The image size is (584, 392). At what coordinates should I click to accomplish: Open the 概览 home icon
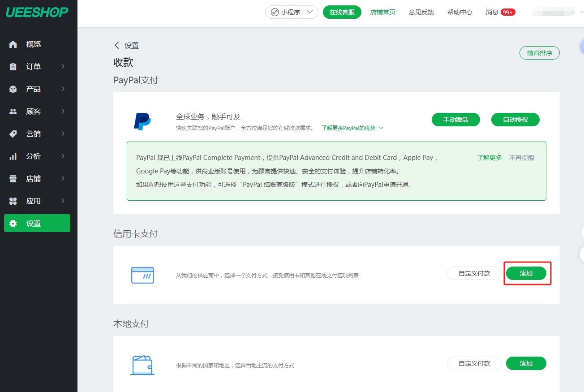[13, 44]
